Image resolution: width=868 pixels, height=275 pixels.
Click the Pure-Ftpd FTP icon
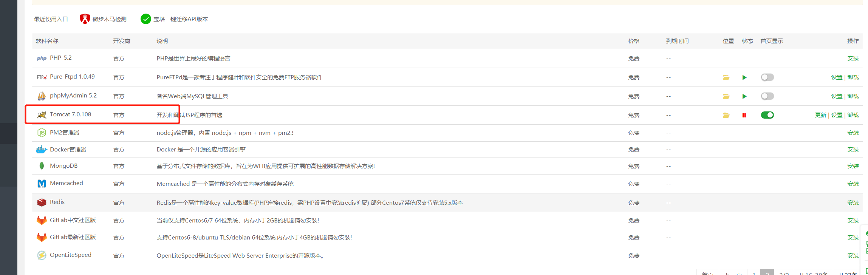click(x=42, y=77)
